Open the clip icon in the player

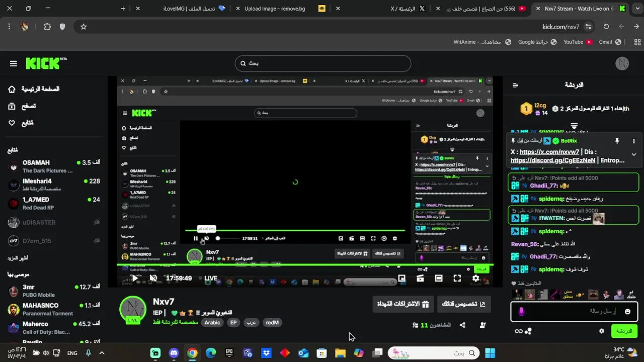(x=420, y=278)
